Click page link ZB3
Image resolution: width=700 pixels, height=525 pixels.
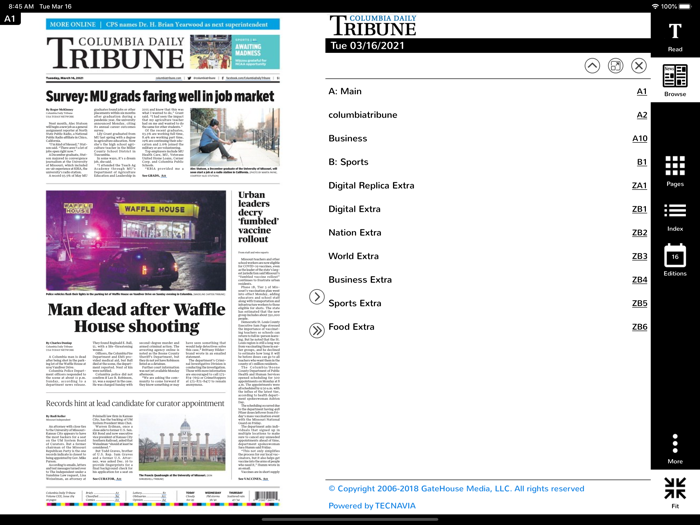coord(639,257)
